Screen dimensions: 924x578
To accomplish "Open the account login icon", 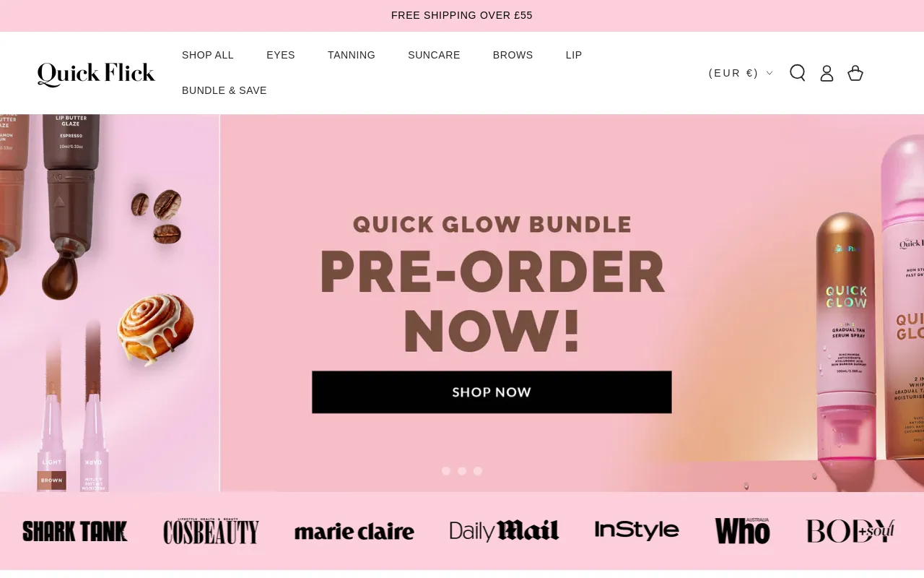I will pos(827,73).
